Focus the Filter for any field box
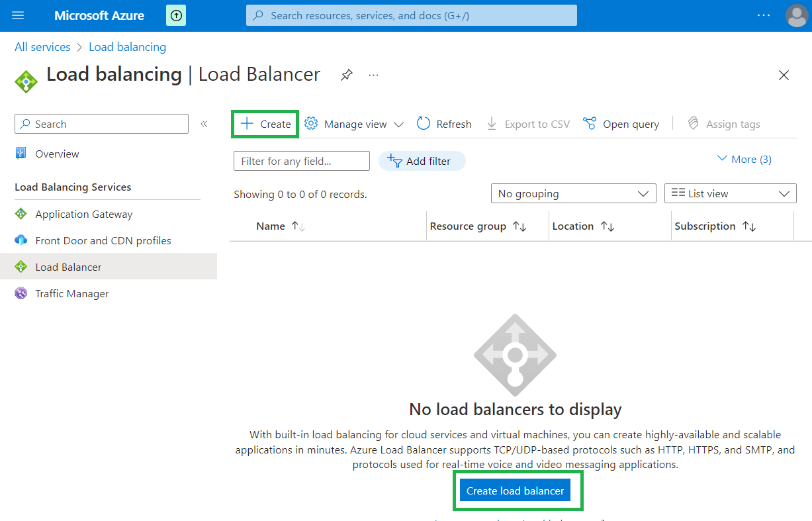This screenshot has height=521, width=812. 302,161
